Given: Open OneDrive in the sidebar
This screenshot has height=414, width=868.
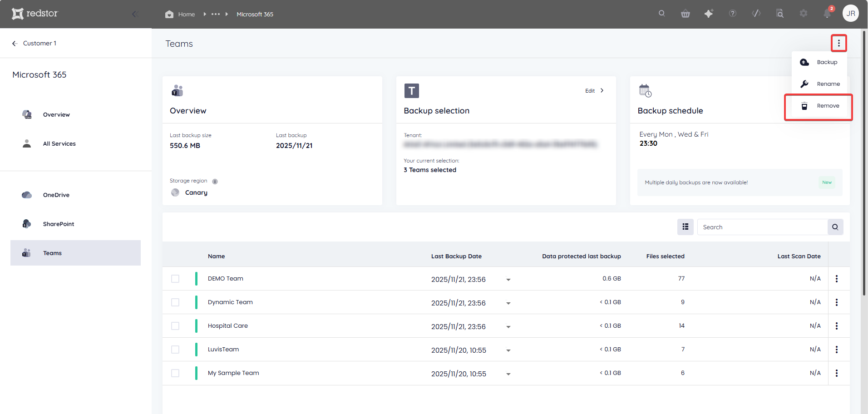Looking at the screenshot, I should [x=75, y=195].
